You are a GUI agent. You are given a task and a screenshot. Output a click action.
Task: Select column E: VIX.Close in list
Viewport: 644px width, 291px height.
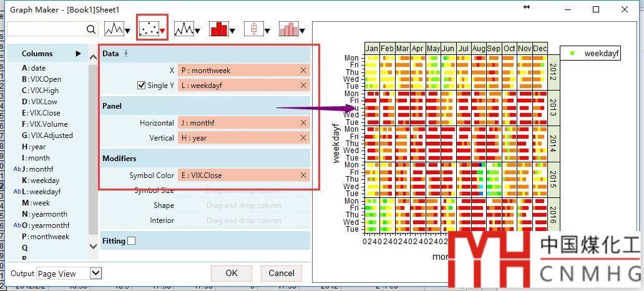pos(41,112)
